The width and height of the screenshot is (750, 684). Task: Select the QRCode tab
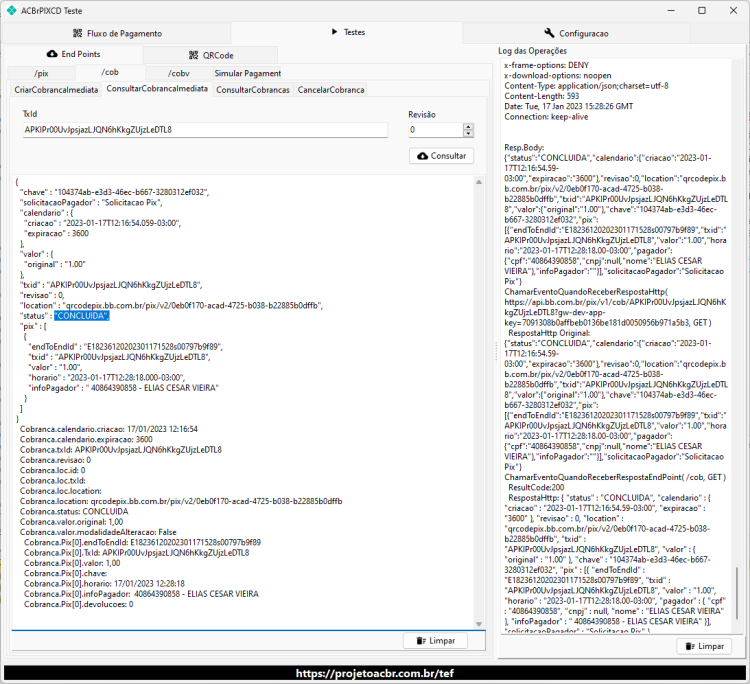pyautogui.click(x=210, y=55)
